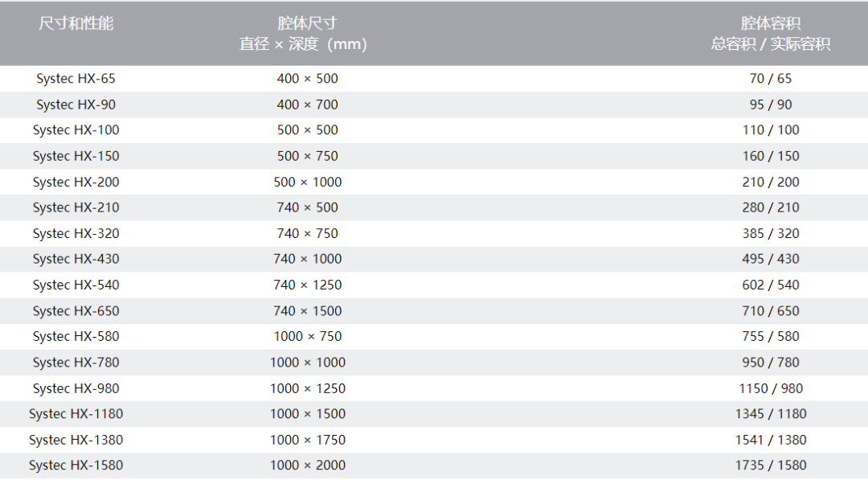Image resolution: width=868 pixels, height=480 pixels.
Task: Click the 740 × 1250 dimension value
Action: (307, 285)
